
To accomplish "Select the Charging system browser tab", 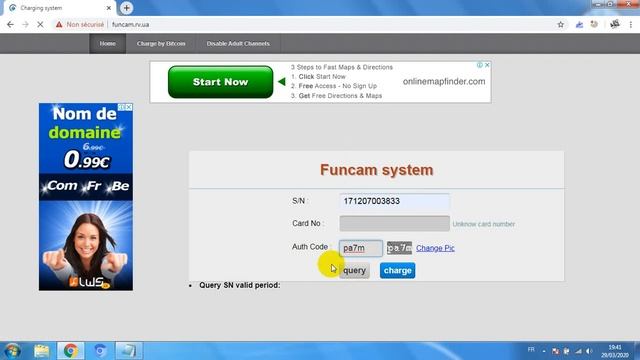I will [60, 8].
